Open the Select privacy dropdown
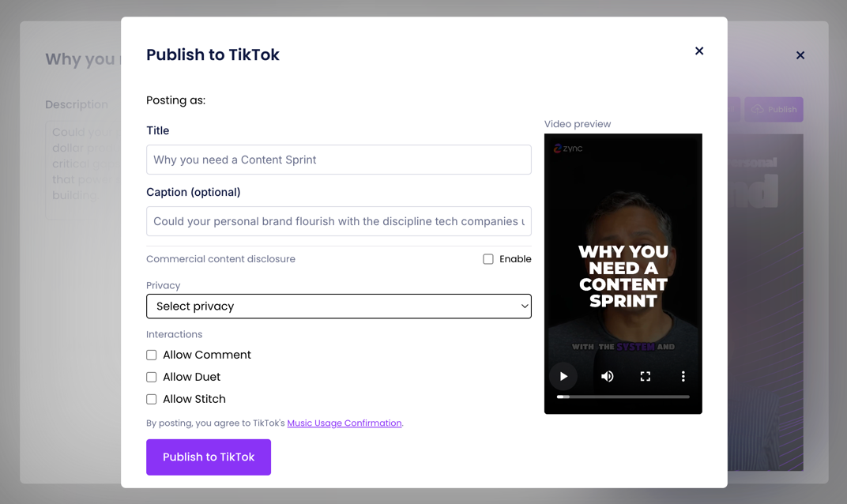This screenshot has height=504, width=847. click(338, 307)
